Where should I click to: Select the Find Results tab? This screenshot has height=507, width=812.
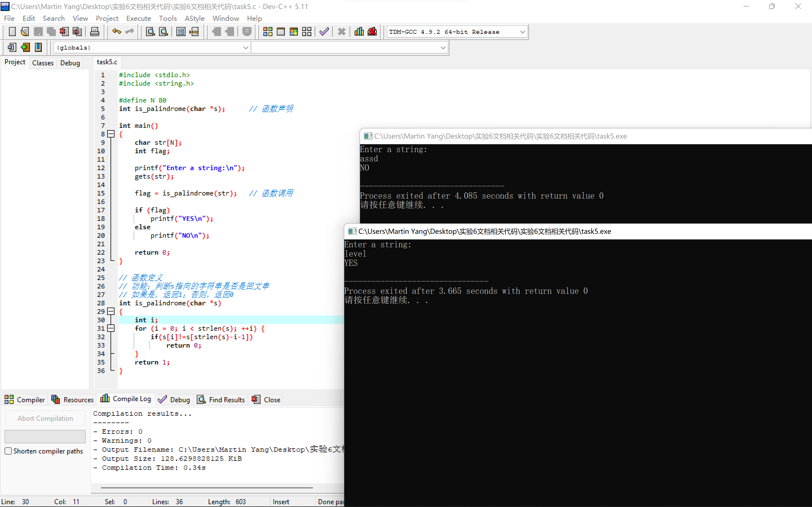(x=221, y=399)
